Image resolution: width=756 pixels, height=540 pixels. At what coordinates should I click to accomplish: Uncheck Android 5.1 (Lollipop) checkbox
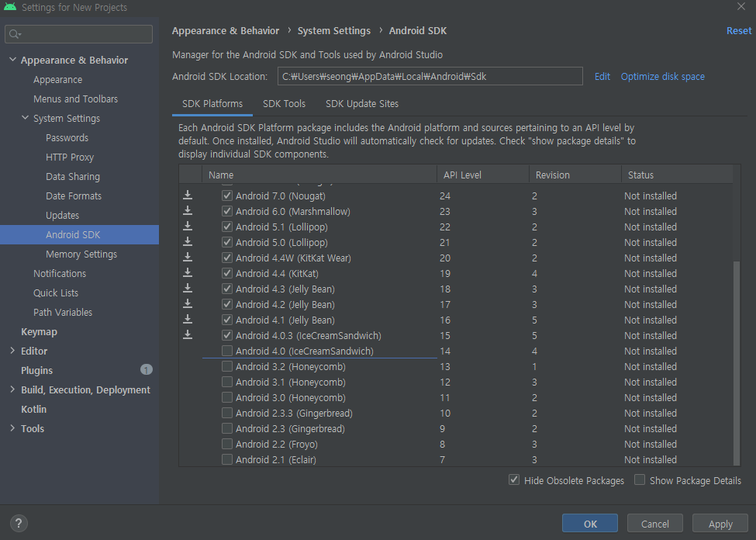(x=227, y=227)
